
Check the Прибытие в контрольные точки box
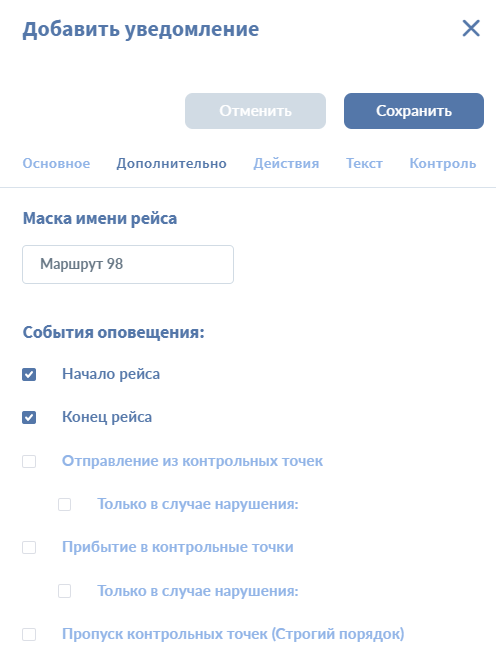(x=29, y=548)
